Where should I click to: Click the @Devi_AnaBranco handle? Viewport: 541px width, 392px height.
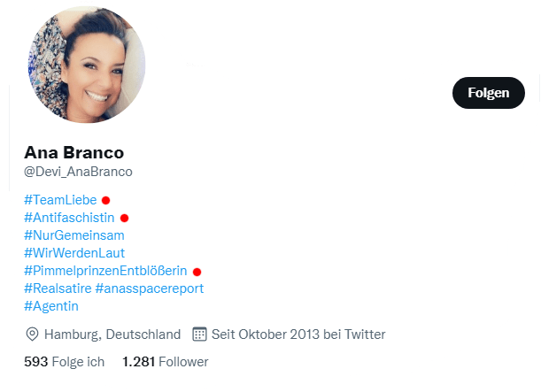(x=78, y=172)
